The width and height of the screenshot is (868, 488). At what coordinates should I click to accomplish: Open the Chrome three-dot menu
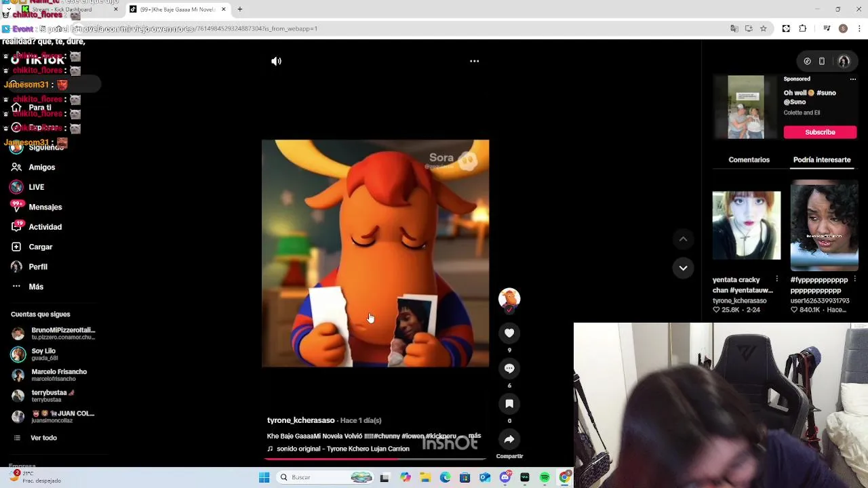pyautogui.click(x=860, y=28)
